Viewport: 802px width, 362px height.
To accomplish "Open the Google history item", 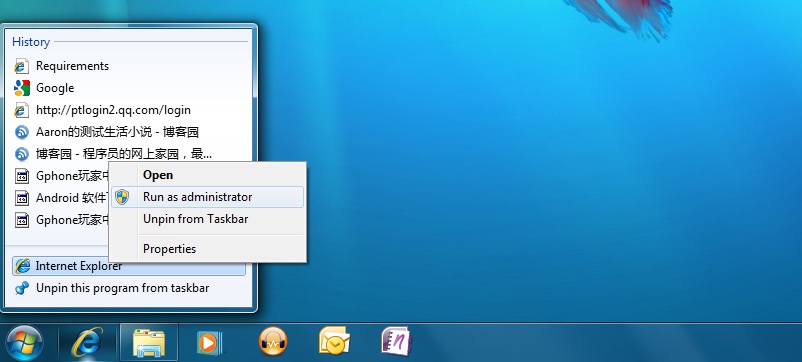I will tap(130, 88).
